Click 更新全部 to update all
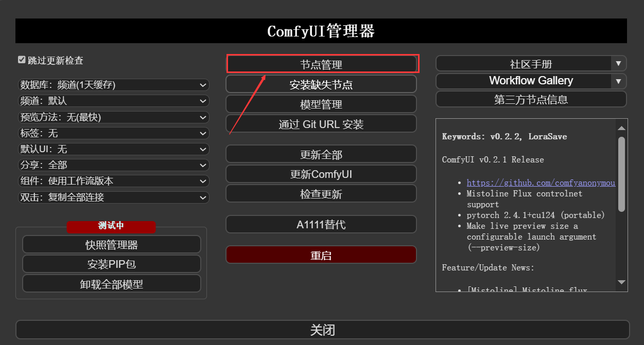The width and height of the screenshot is (644, 345). coord(321,154)
